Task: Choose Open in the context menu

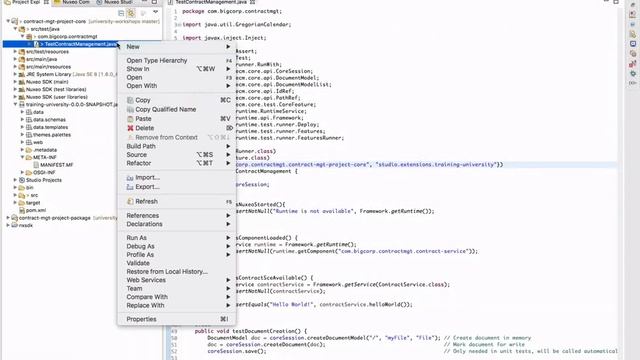Action: 177,77
